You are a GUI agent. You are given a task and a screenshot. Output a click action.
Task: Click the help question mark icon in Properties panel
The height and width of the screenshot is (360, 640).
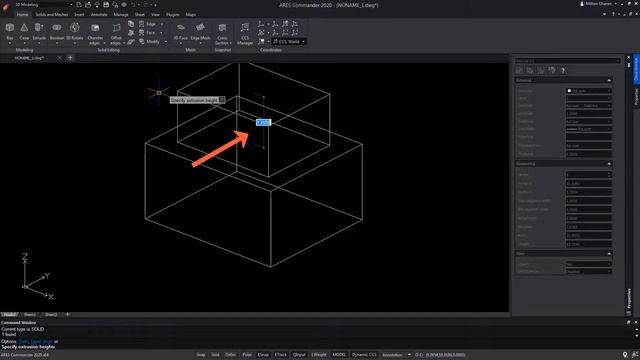tap(563, 70)
